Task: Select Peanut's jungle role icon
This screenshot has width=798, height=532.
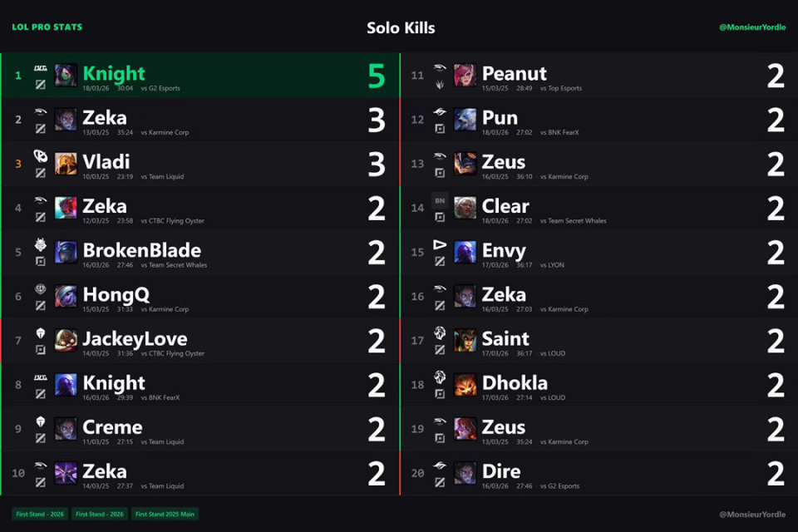Action: (x=440, y=84)
